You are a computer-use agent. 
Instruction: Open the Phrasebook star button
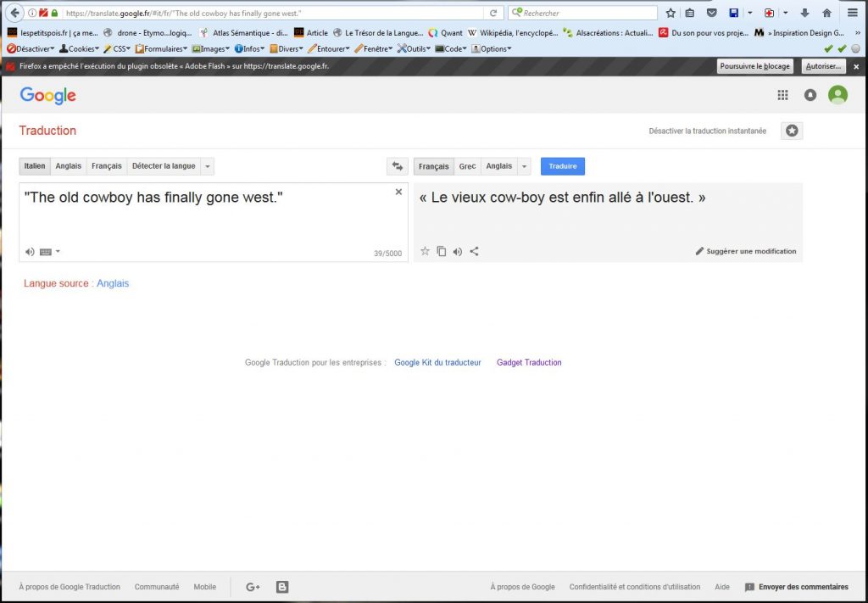792,131
